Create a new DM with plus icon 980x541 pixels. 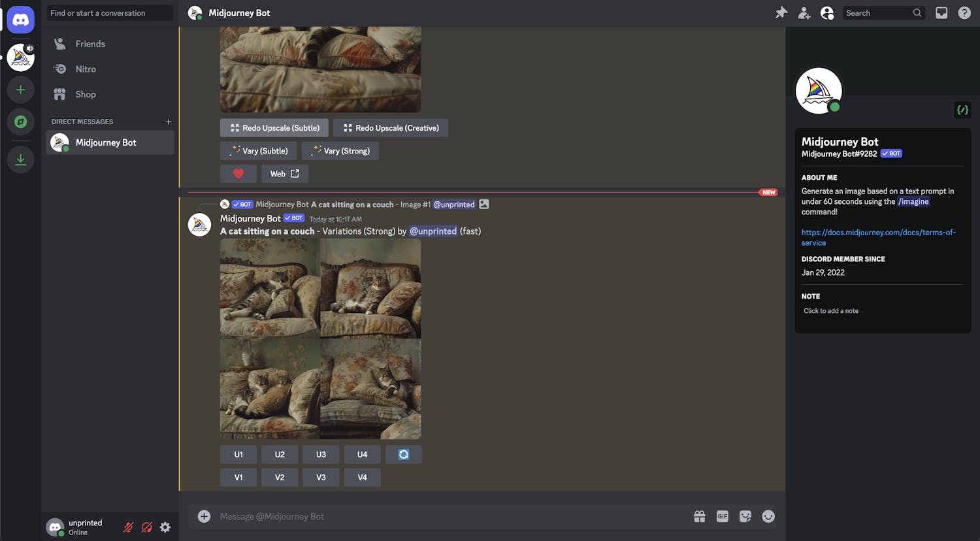click(x=169, y=122)
